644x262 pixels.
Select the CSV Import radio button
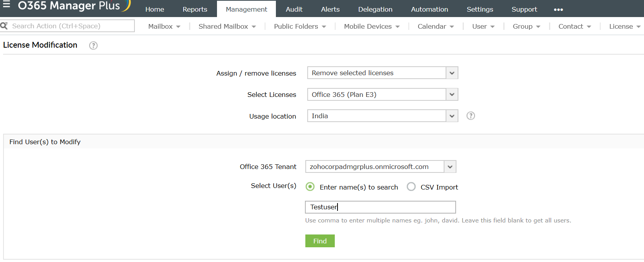[x=411, y=187]
